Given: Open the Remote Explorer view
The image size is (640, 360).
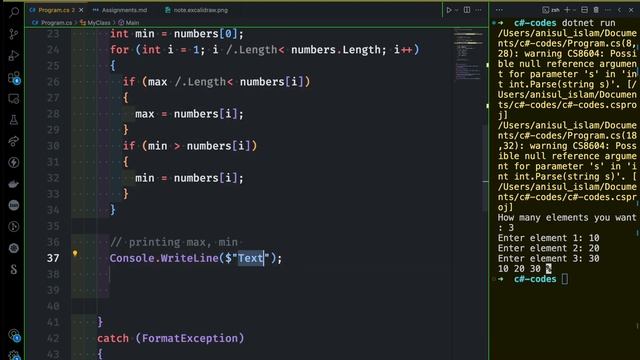Looking at the screenshot, I should pos(14,99).
